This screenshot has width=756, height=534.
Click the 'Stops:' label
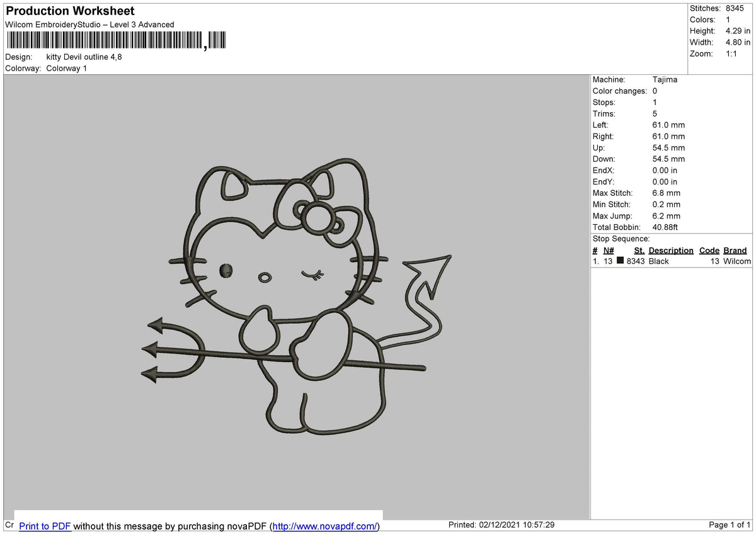tap(604, 102)
